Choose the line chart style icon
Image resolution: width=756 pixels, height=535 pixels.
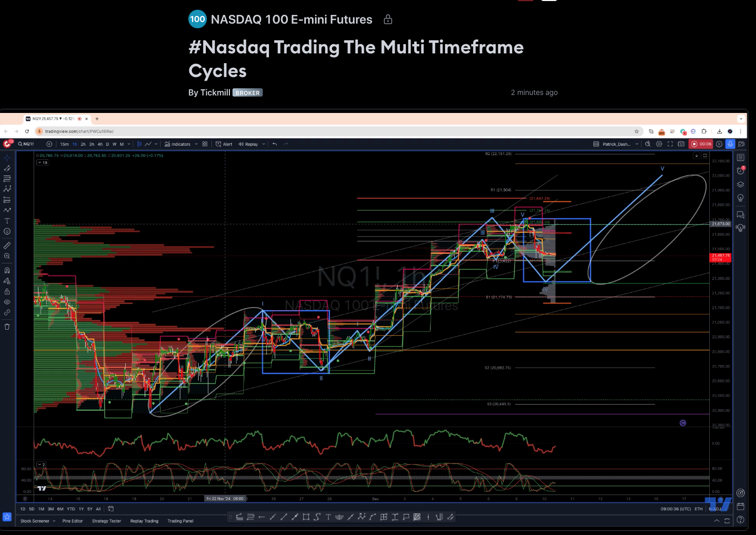point(148,144)
